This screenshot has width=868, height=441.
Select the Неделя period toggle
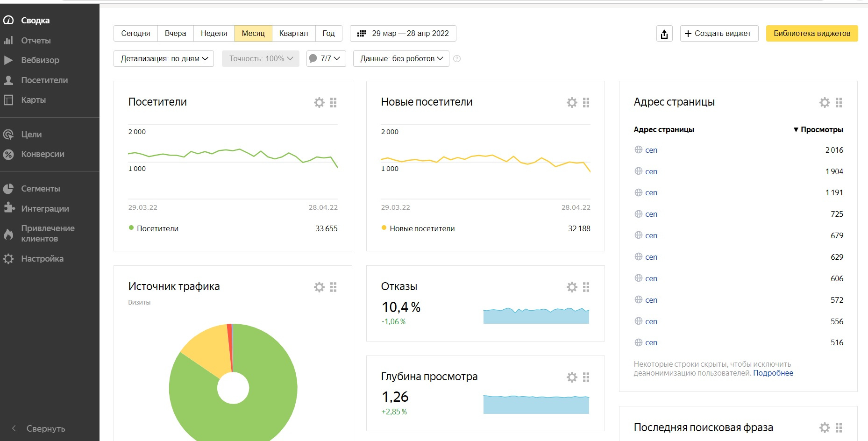(213, 34)
